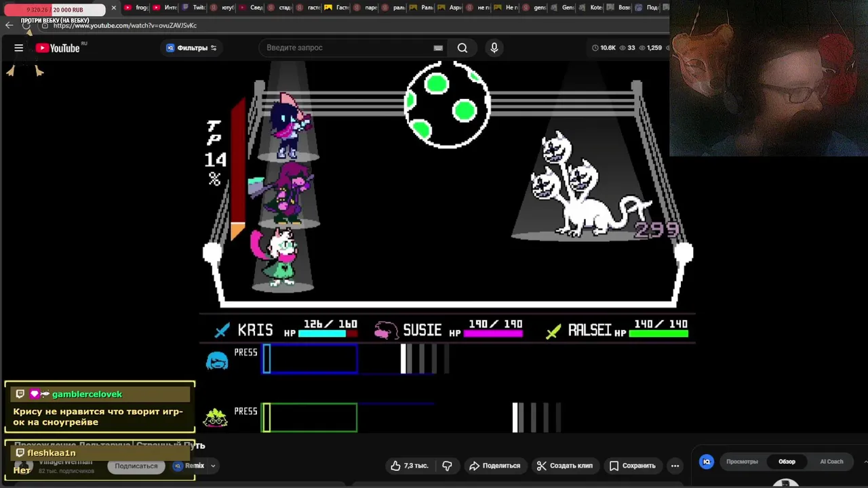Click the magnifier search button

[x=462, y=47]
